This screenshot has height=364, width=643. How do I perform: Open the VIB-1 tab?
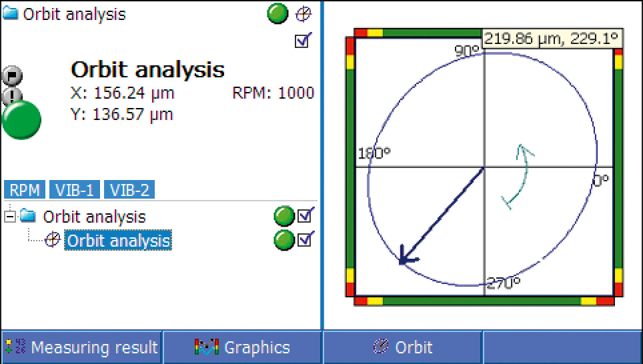pos(75,190)
